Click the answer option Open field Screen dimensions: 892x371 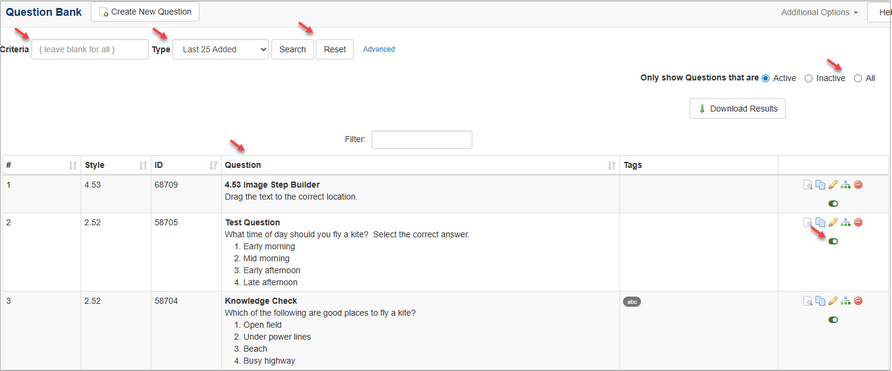pyautogui.click(x=262, y=325)
